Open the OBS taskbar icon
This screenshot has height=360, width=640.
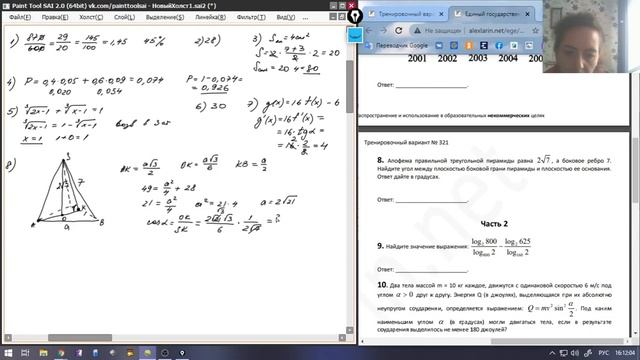(164, 353)
